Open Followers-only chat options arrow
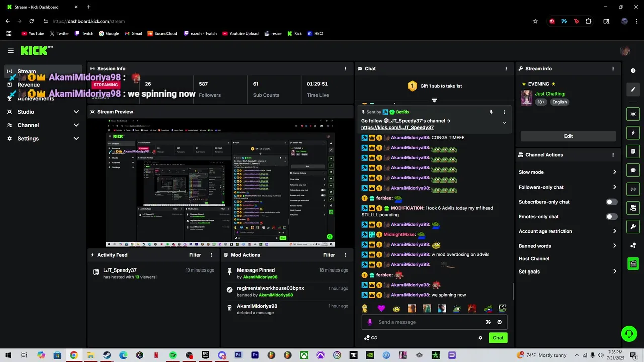The image size is (644, 362). (614, 187)
